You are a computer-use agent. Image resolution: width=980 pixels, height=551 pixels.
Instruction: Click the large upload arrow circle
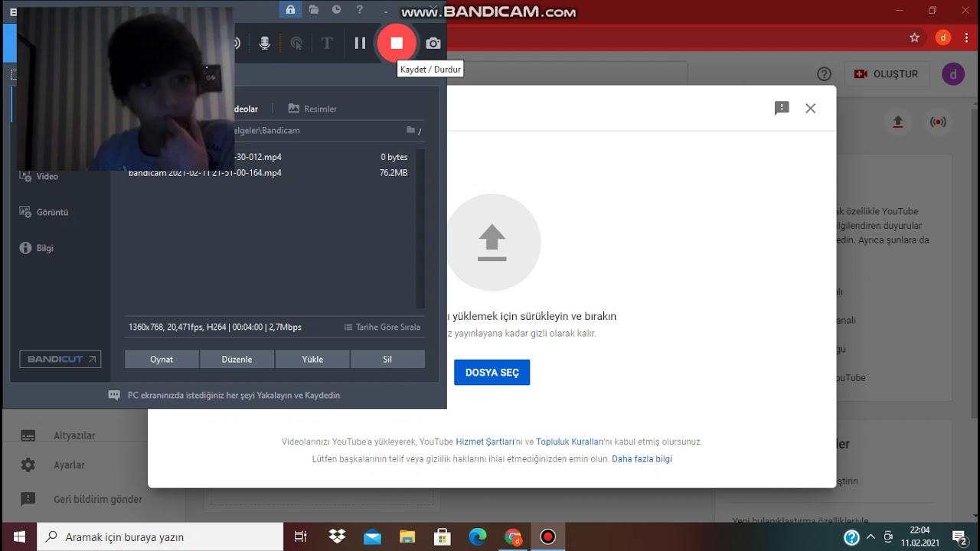(492, 243)
